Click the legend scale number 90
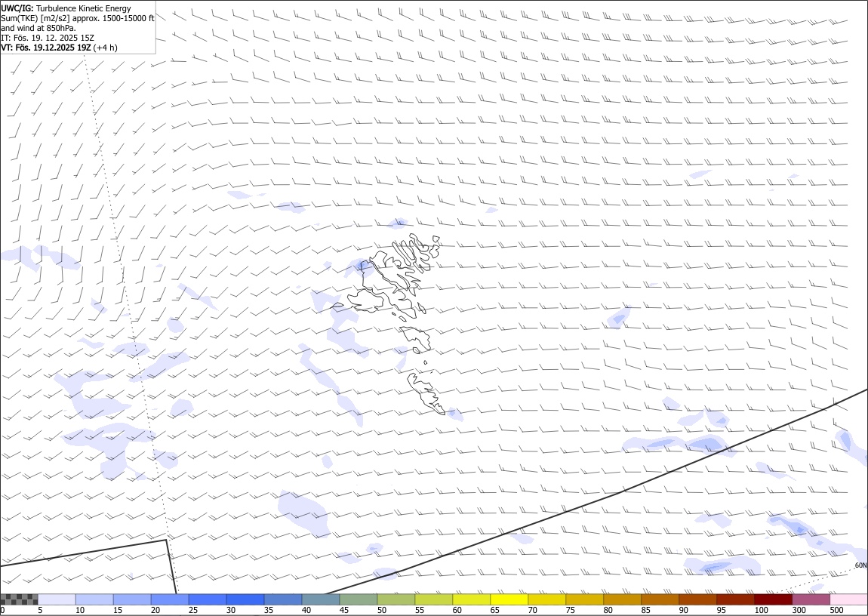This screenshot has height=616, width=868. pos(683,610)
